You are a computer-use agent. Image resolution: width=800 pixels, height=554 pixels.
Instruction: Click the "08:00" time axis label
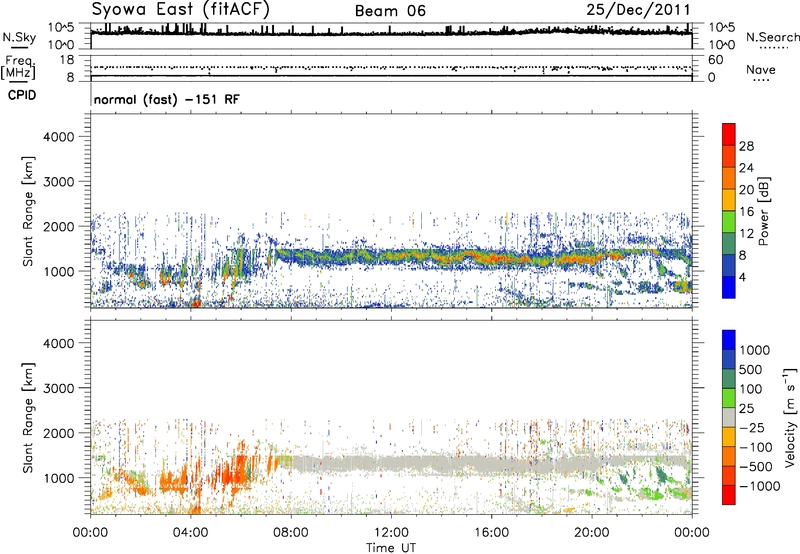pos(291,533)
